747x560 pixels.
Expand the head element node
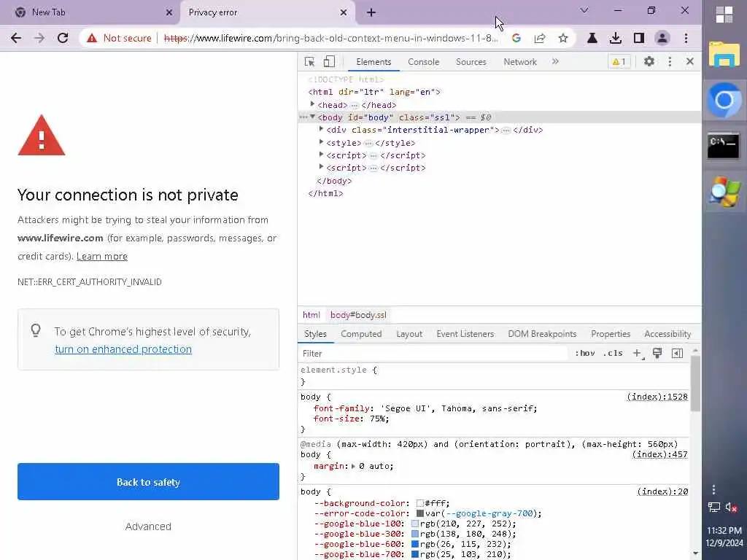(312, 104)
